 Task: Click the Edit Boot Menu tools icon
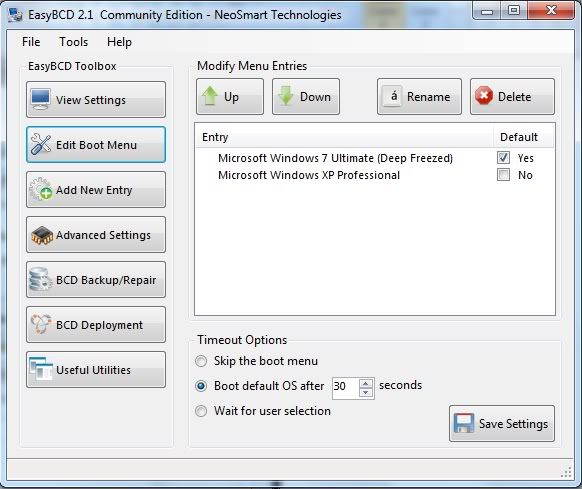[x=41, y=144]
